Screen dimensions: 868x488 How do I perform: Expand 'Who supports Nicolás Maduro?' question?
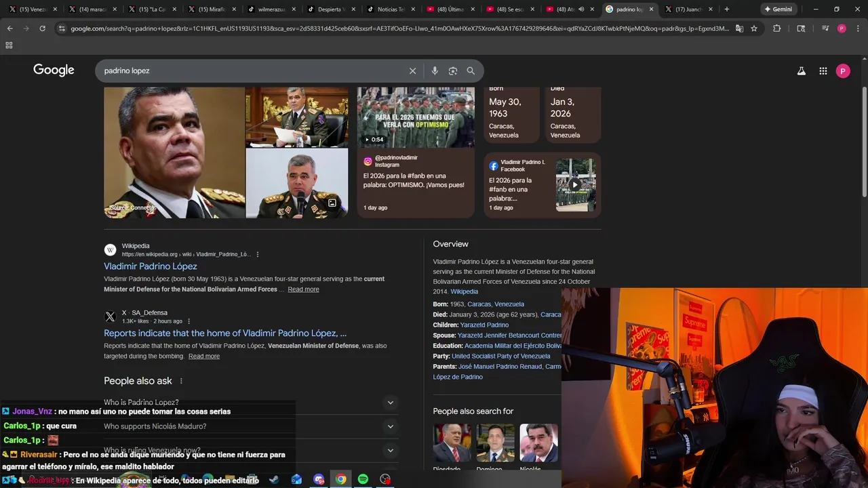[250, 426]
